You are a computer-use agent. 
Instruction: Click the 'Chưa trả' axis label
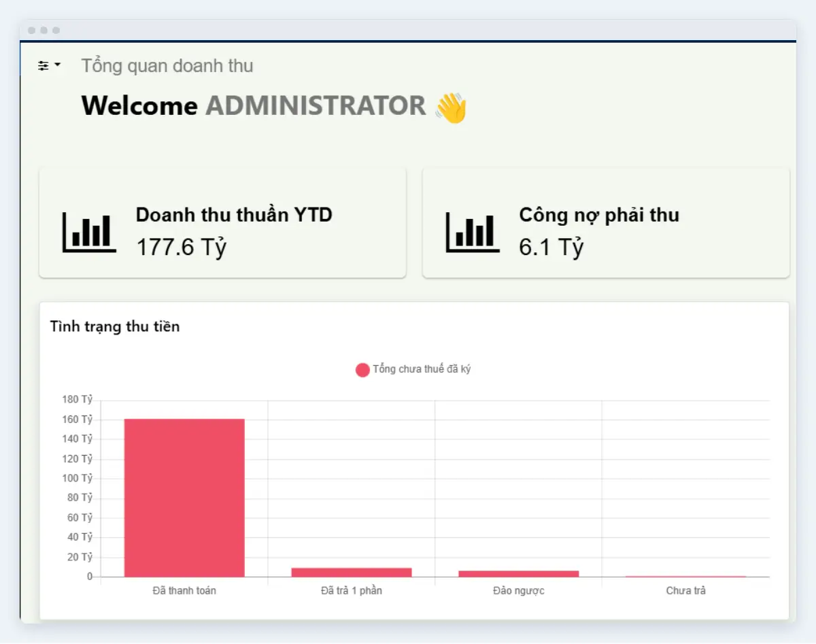click(x=686, y=590)
